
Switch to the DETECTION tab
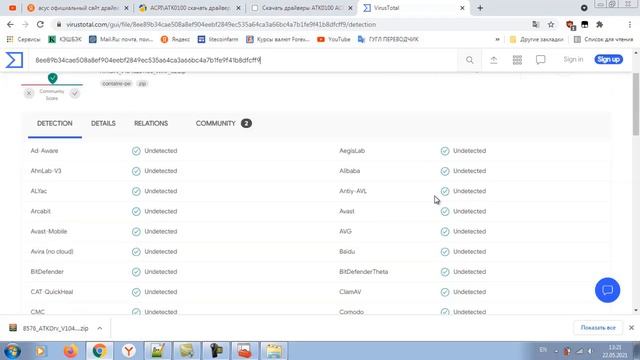pos(55,123)
